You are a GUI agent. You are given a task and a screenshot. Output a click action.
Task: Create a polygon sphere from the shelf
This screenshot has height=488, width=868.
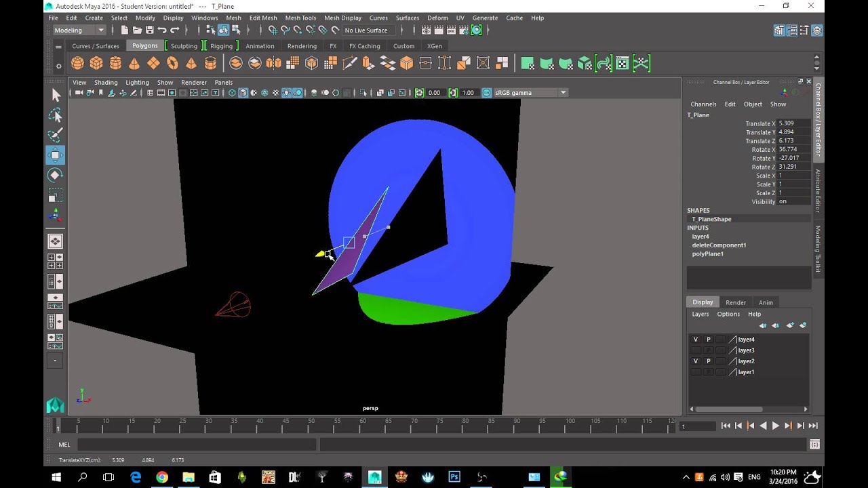[77, 63]
